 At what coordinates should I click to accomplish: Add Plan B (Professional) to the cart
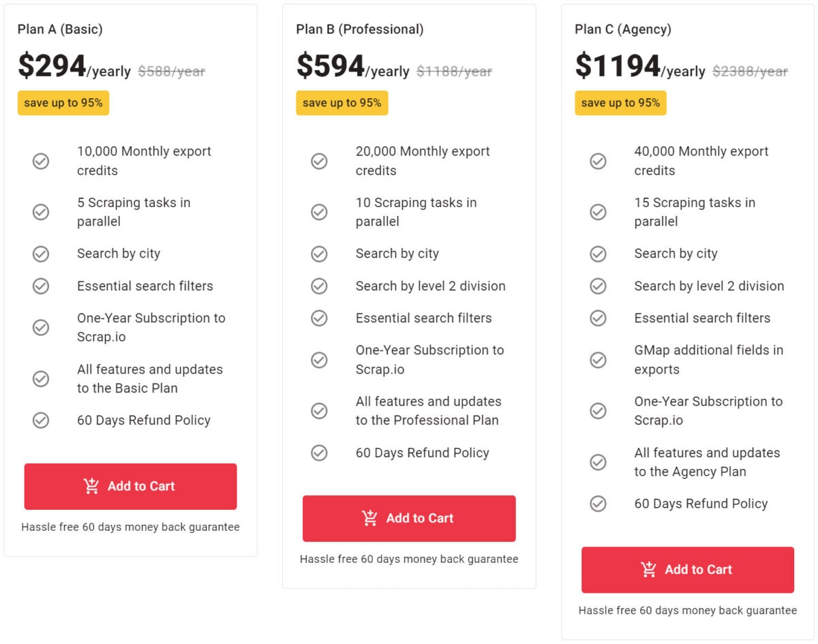click(409, 518)
